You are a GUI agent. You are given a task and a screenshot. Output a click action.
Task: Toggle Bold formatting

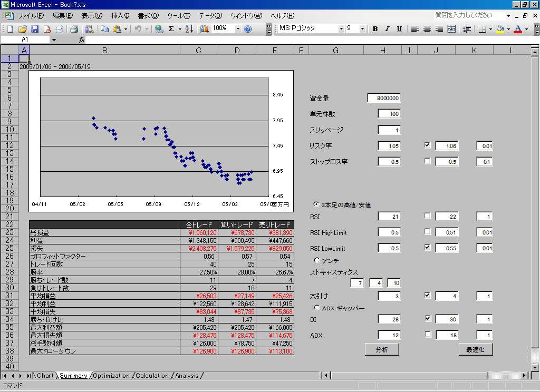[x=375, y=29]
